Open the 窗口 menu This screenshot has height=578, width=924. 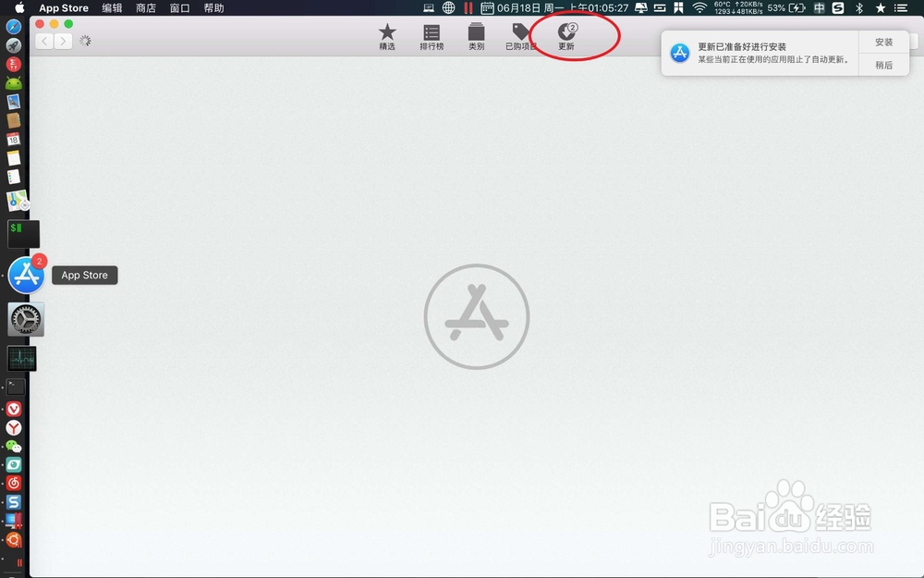(x=180, y=7)
